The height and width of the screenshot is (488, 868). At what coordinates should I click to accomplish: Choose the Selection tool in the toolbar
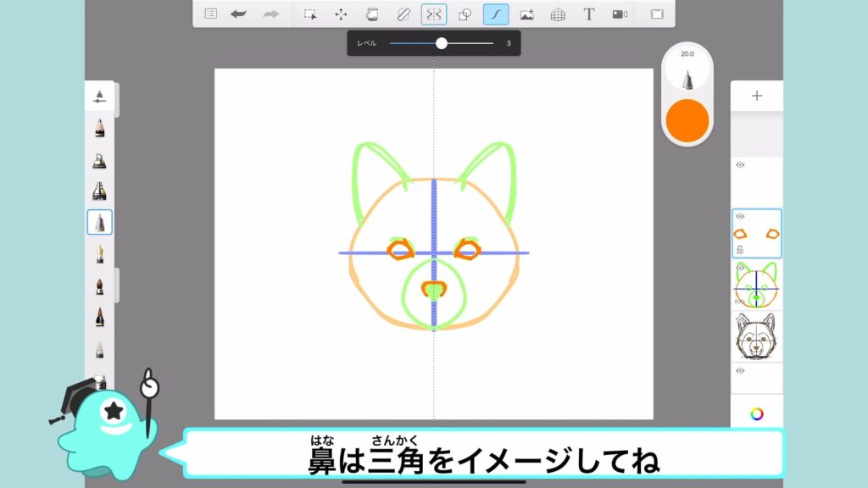[310, 14]
